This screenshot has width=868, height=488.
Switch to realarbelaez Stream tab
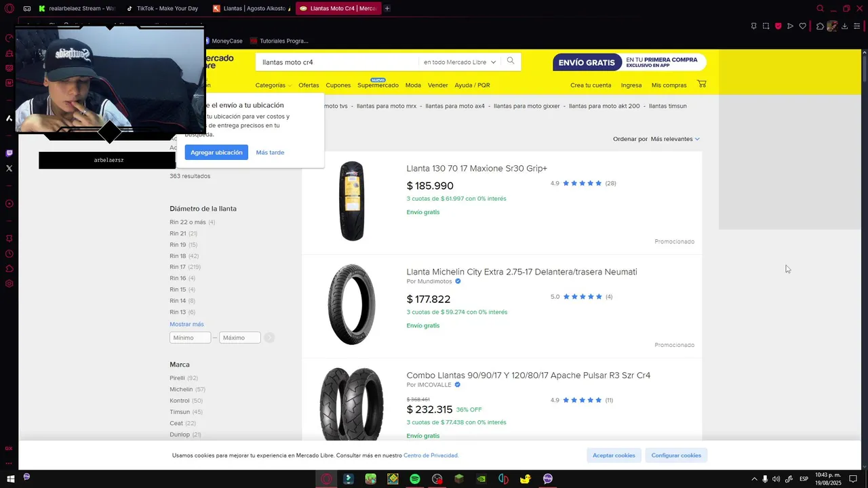pos(77,9)
